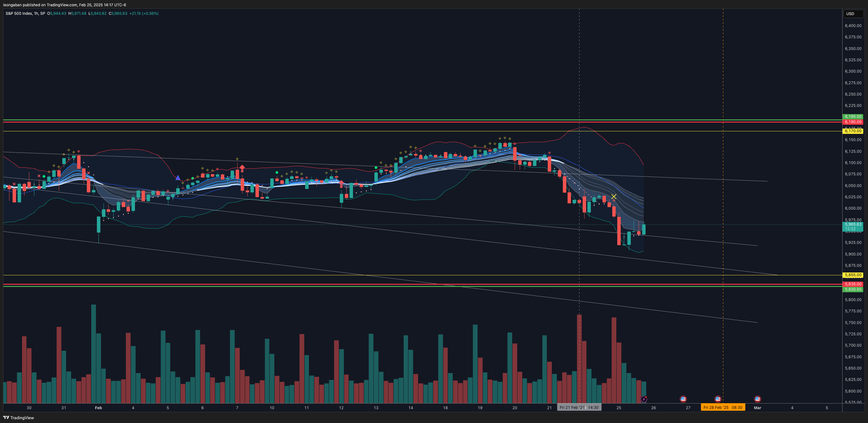868x423 pixels.
Task: Click the '30' date label on the time axis
Action: [29, 408]
